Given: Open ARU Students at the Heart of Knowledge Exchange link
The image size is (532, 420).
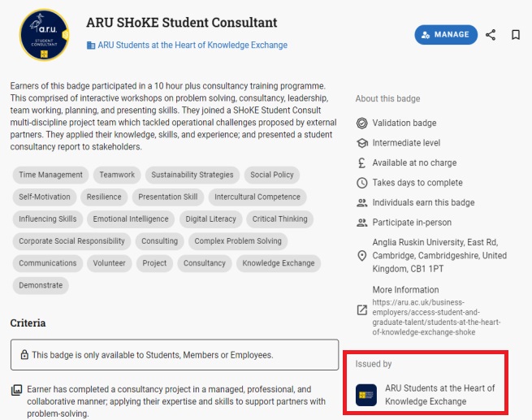Looking at the screenshot, I should 192,45.
